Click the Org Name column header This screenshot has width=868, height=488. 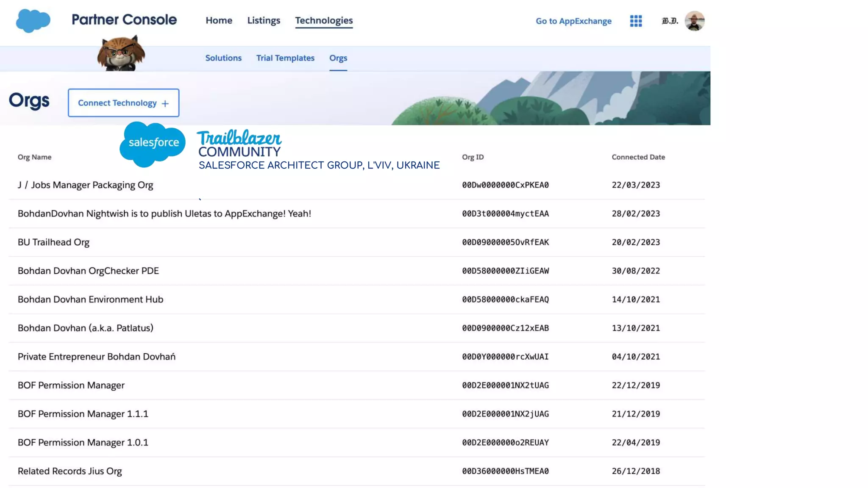(34, 157)
